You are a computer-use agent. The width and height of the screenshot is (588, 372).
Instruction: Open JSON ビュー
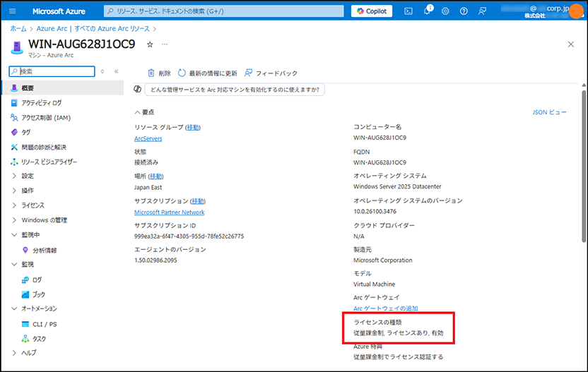click(549, 112)
